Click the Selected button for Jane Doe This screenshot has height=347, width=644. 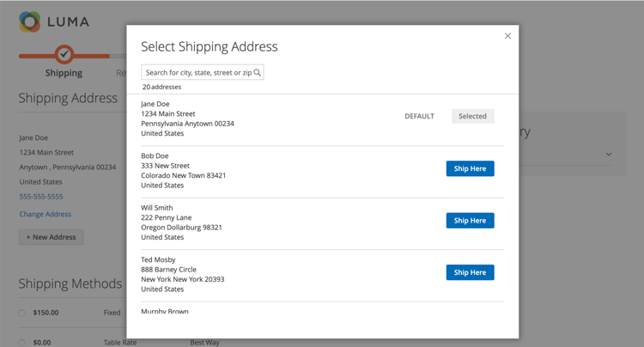473,116
